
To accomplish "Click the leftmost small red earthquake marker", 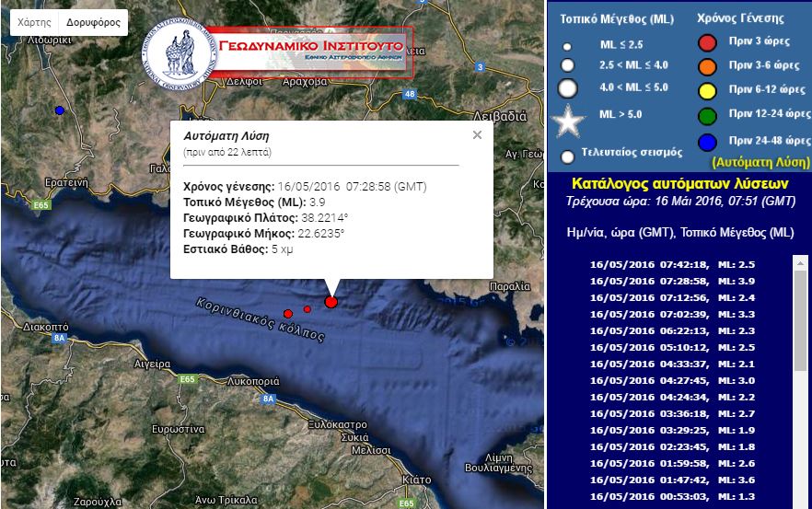I will [x=288, y=314].
